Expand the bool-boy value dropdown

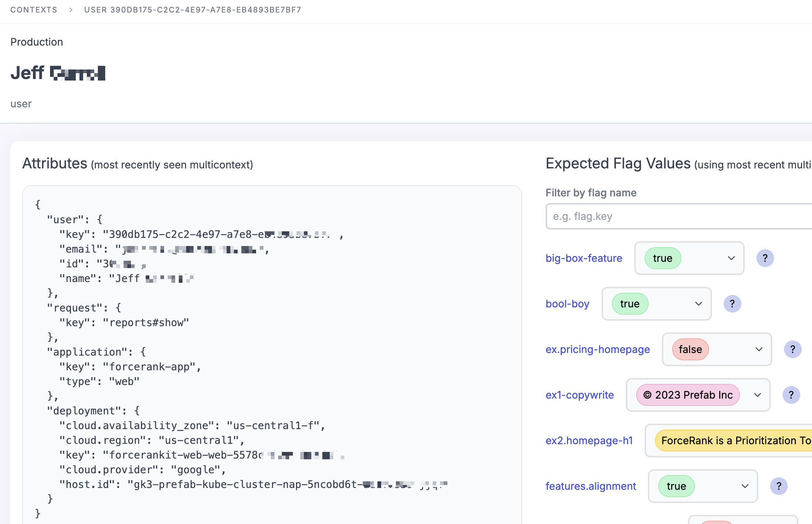pyautogui.click(x=698, y=303)
